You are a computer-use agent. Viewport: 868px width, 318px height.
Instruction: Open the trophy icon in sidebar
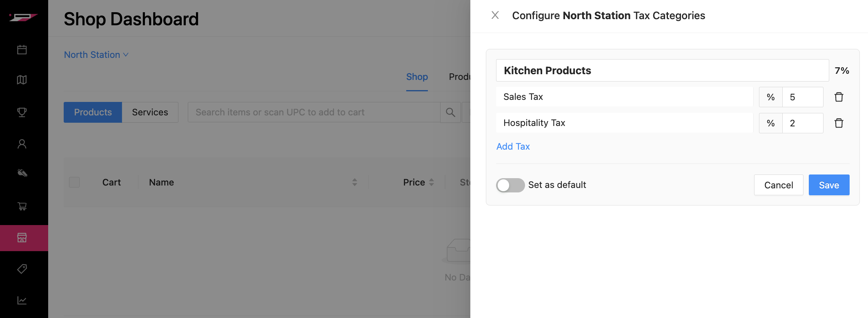[x=22, y=112]
